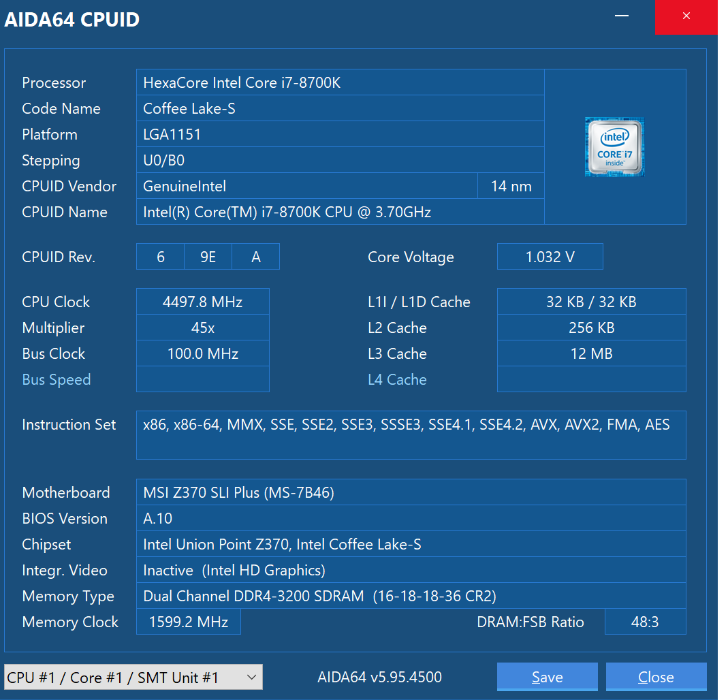The height and width of the screenshot is (700, 728).
Task: Click the empty Bus Speed field
Action: 203,379
